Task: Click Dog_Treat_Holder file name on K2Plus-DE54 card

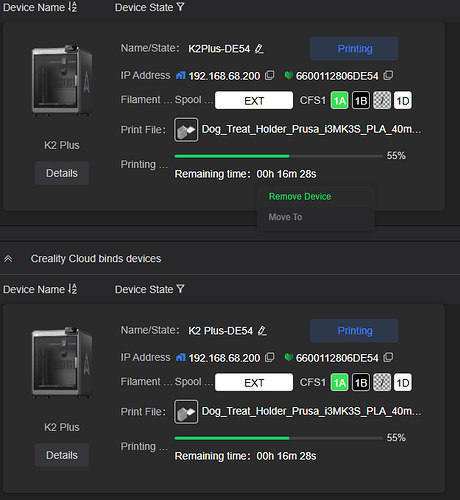Action: pos(311,129)
